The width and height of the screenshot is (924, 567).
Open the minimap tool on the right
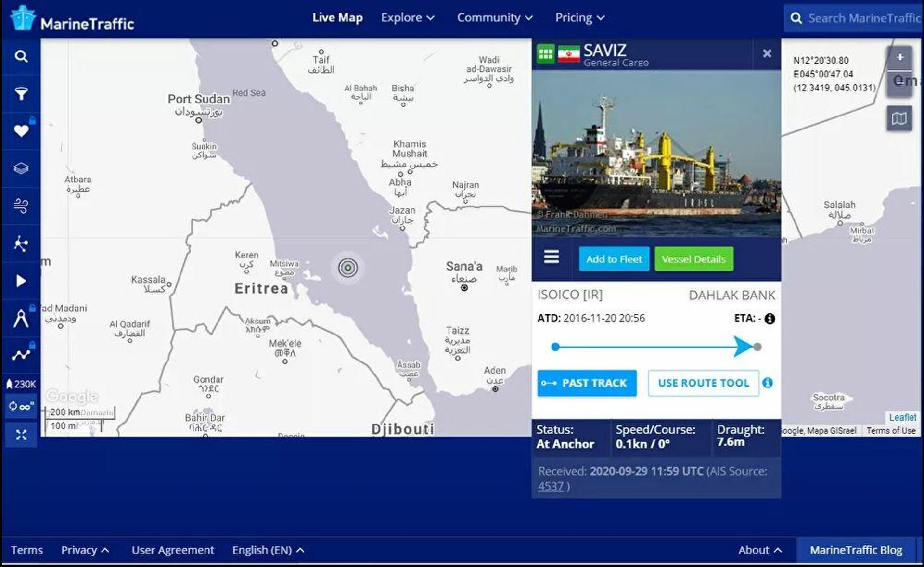click(899, 118)
